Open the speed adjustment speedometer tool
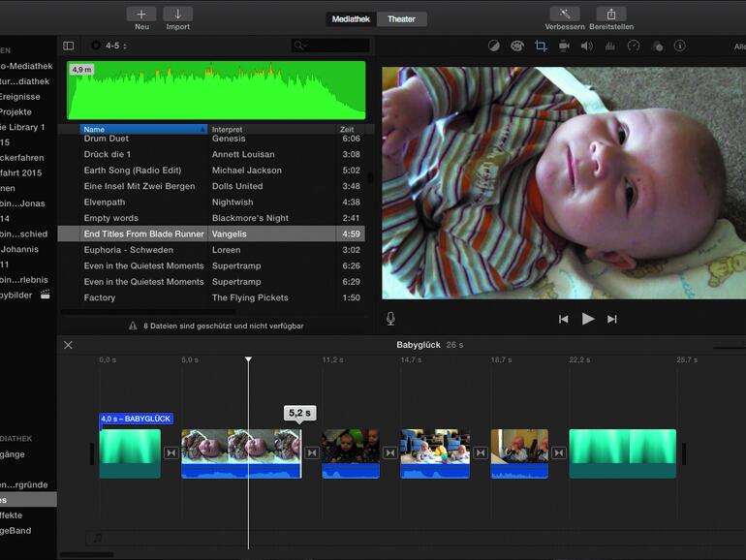Viewport: 746px width, 560px height. 633,46
